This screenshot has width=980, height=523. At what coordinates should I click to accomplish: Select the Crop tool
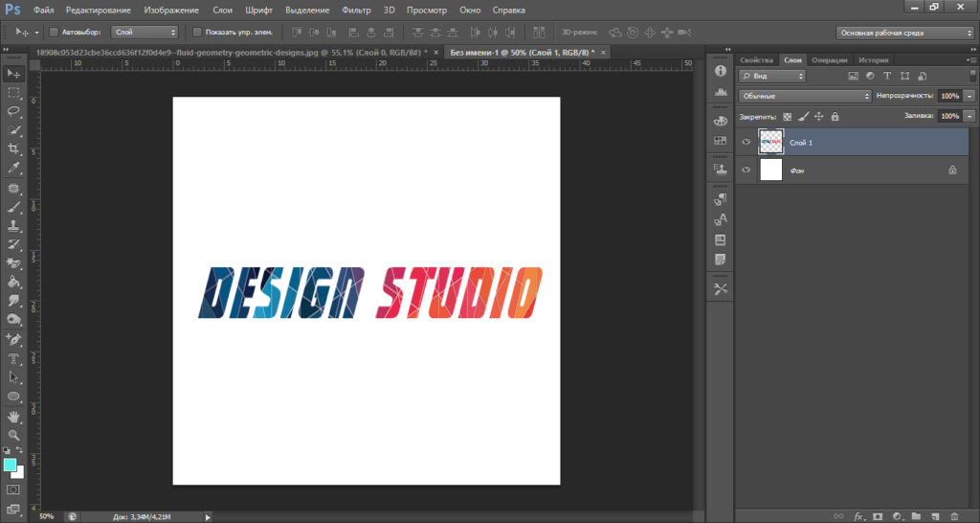[x=13, y=148]
